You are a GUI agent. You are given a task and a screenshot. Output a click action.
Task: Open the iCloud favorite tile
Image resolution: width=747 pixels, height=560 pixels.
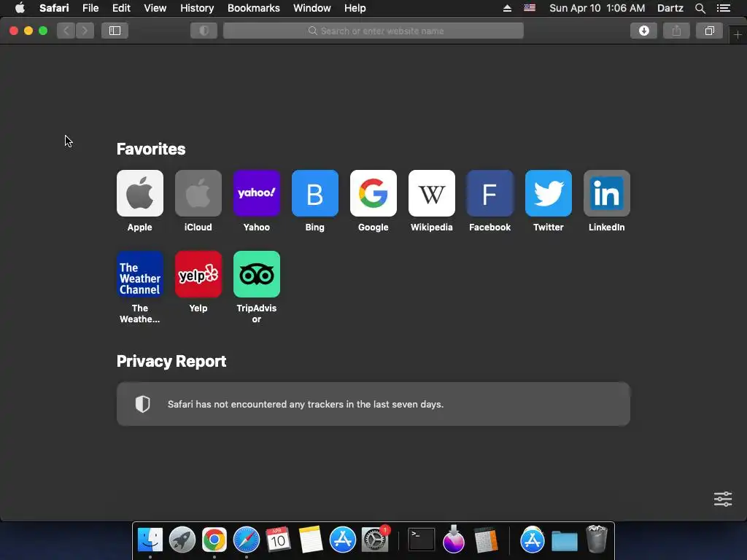tap(198, 192)
